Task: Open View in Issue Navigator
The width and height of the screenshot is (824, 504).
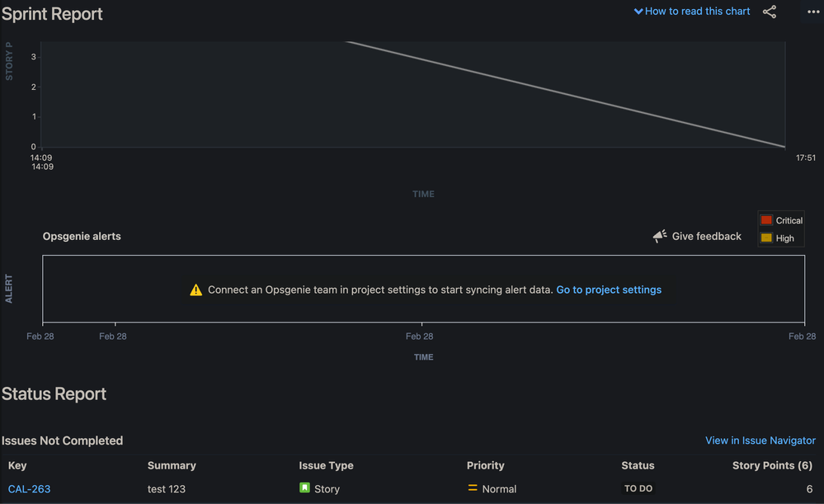Action: (760, 440)
